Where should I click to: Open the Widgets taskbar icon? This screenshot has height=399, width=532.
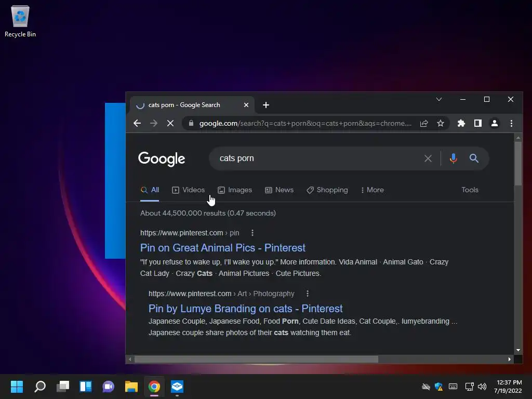coord(86,387)
